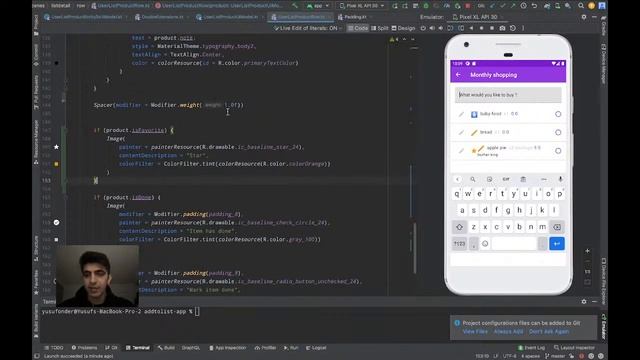Tap the keyboard spacebar
The image size is (640, 360).
pos(514,244)
